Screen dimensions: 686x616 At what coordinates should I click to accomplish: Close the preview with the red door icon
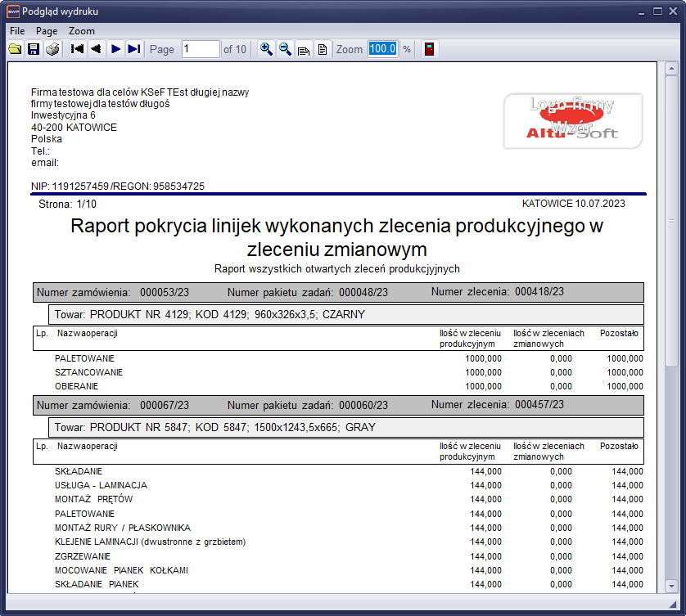428,49
